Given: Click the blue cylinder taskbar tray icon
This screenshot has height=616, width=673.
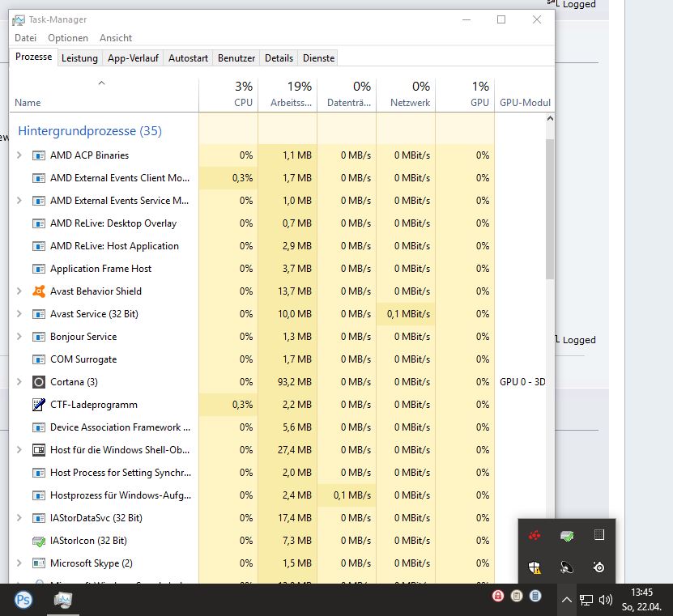Looking at the screenshot, I should tap(535, 596).
